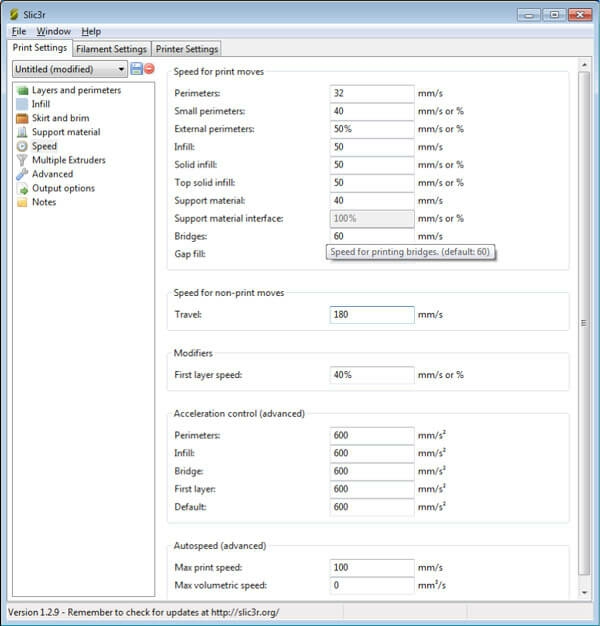Image resolution: width=600 pixels, height=626 pixels.
Task: Open Layers and perimeters settings
Action: pyautogui.click(x=76, y=90)
